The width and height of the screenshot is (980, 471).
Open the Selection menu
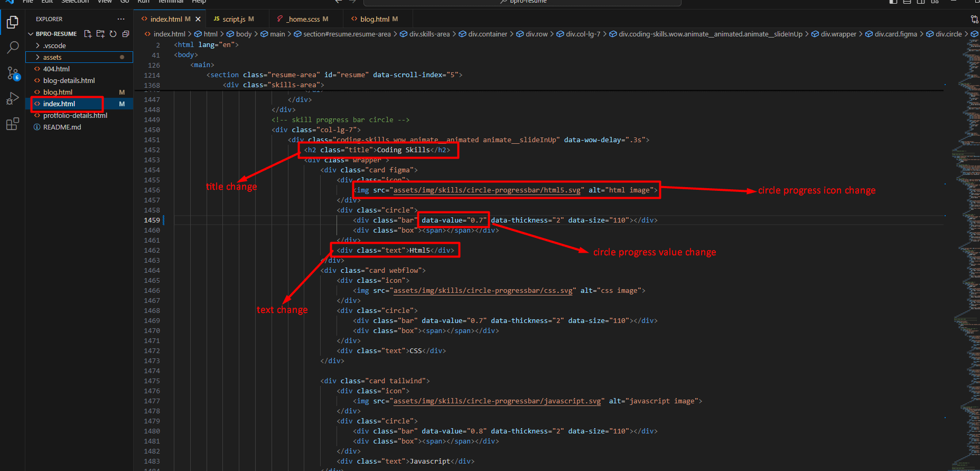point(75,2)
